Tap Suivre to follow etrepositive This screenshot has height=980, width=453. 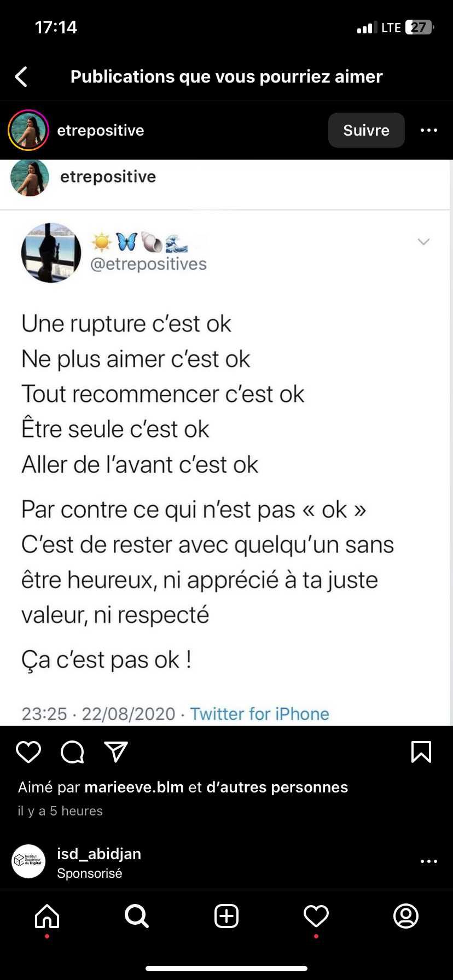pos(366,130)
